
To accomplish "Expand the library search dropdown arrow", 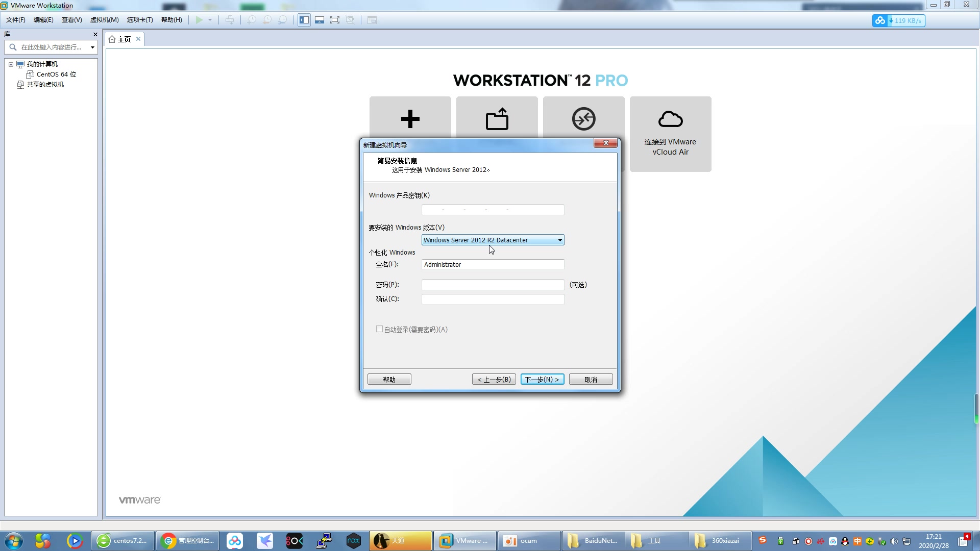I will pyautogui.click(x=92, y=47).
